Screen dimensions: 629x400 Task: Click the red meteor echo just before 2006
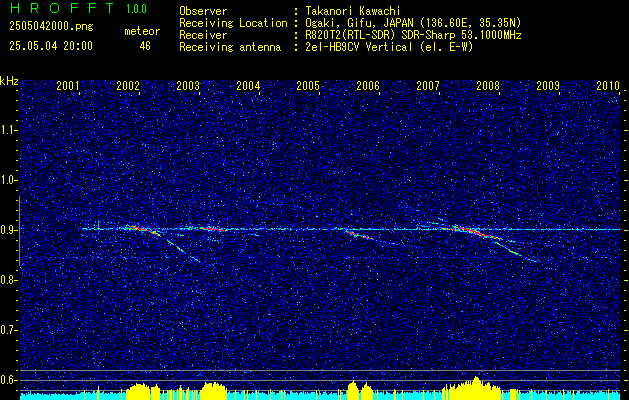(360, 235)
